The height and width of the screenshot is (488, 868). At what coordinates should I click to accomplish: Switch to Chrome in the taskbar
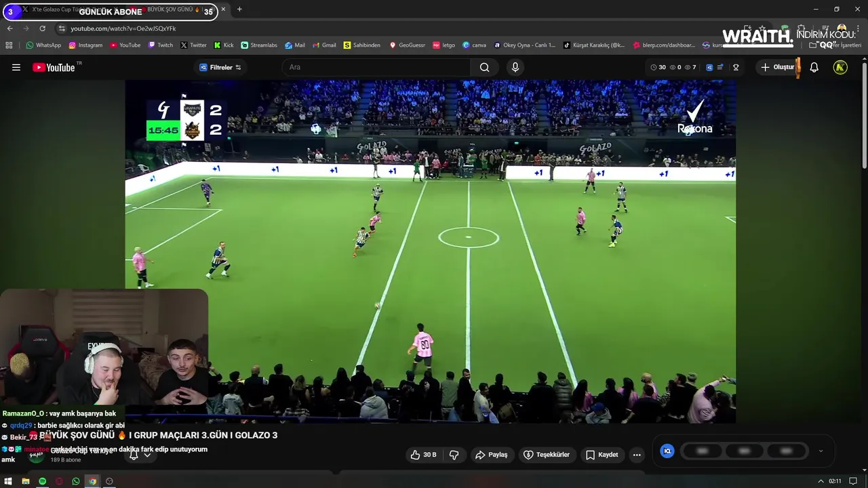[93, 481]
